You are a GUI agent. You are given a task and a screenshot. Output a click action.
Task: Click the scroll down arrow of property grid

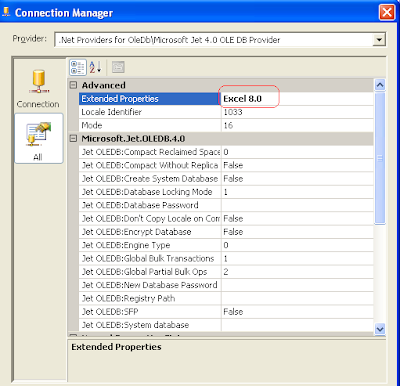[x=380, y=329]
